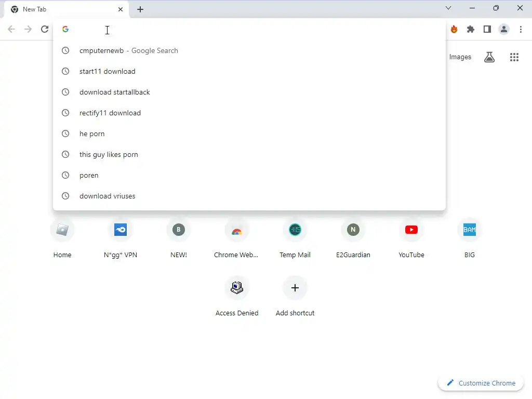Viewport: 532px width, 399px height.
Task: Minimize the Chrome window
Action: click(472, 8)
